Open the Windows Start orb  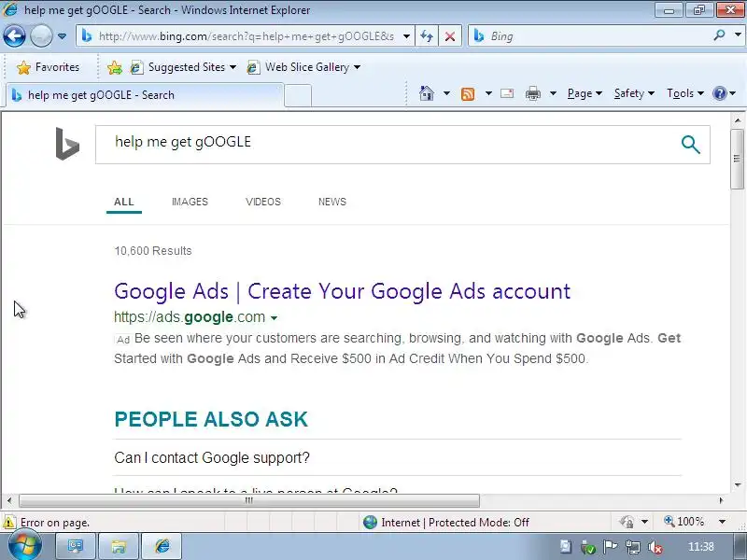tap(25, 546)
